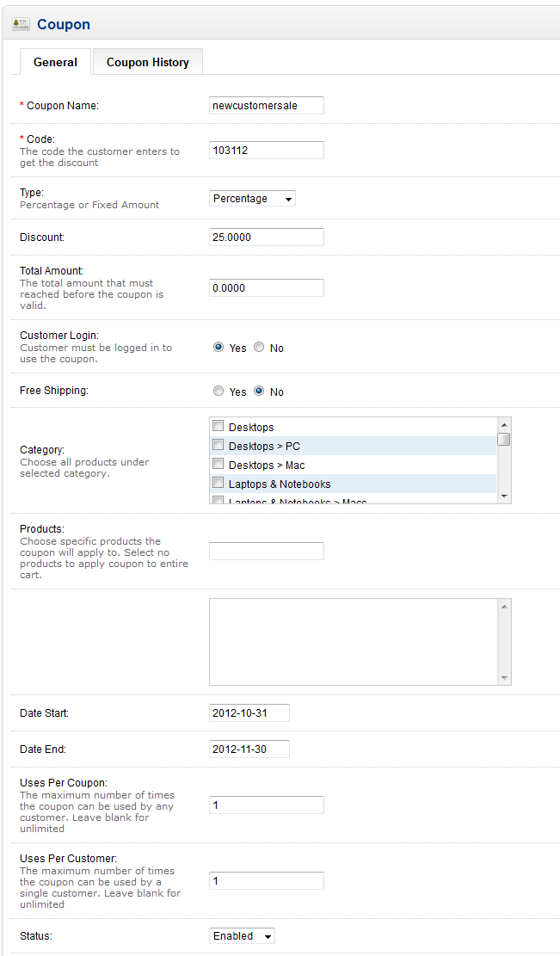Tick the Laptops & Notebooks checkbox
The image size is (560, 956).
[x=218, y=484]
